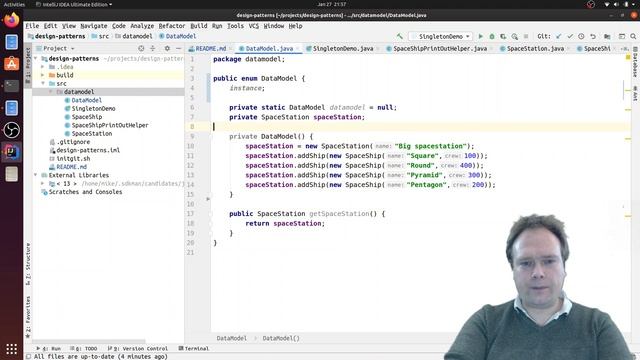Click the src breadcrumb in navigation bar
640x360 pixels.
[104, 36]
